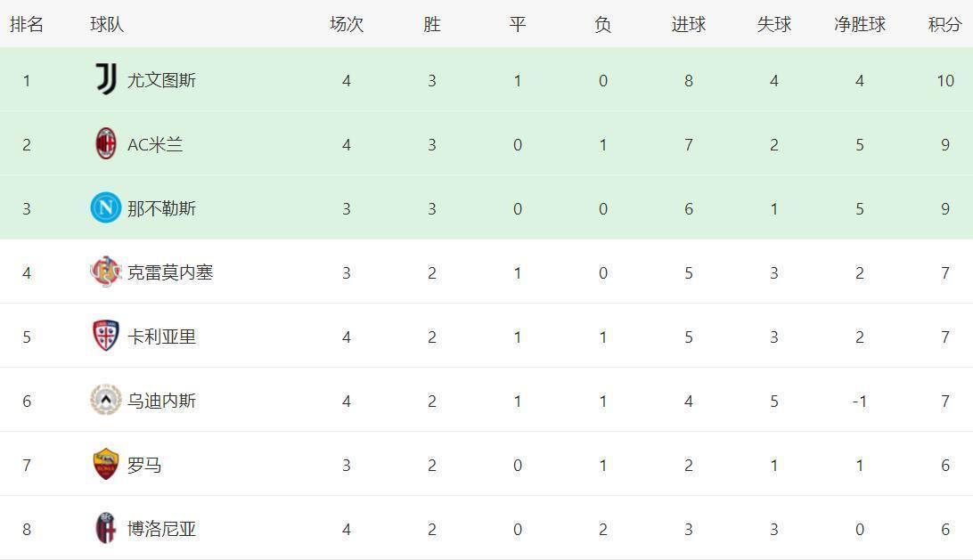Sort by the 积分 column header
The image size is (973, 560).
point(944,25)
